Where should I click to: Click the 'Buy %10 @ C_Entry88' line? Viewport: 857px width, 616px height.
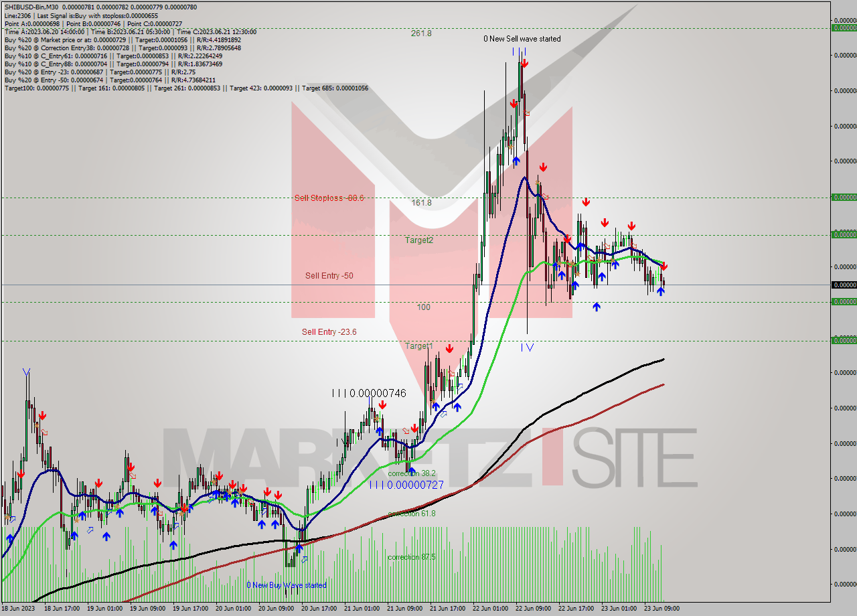click(113, 64)
